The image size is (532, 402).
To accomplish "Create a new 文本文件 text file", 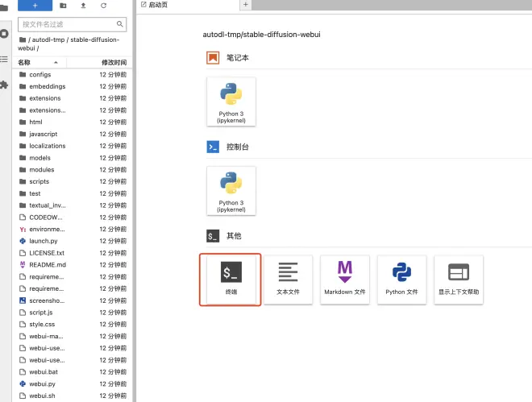I will pos(288,280).
